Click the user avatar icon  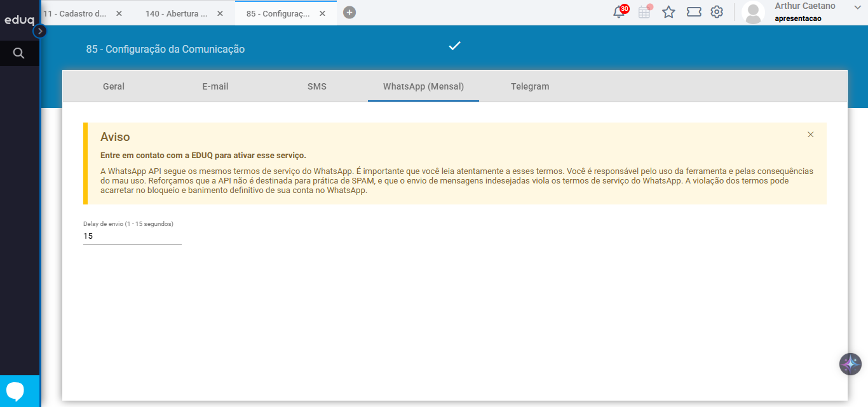754,13
